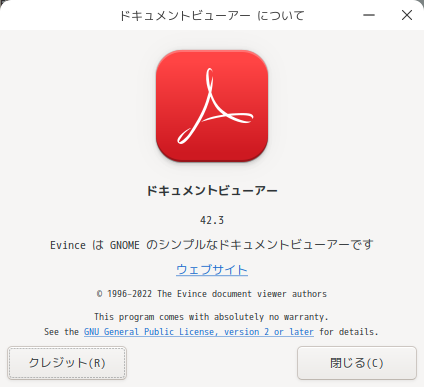Click the 閉じる(C) close button
424x387 pixels.
tap(357, 363)
